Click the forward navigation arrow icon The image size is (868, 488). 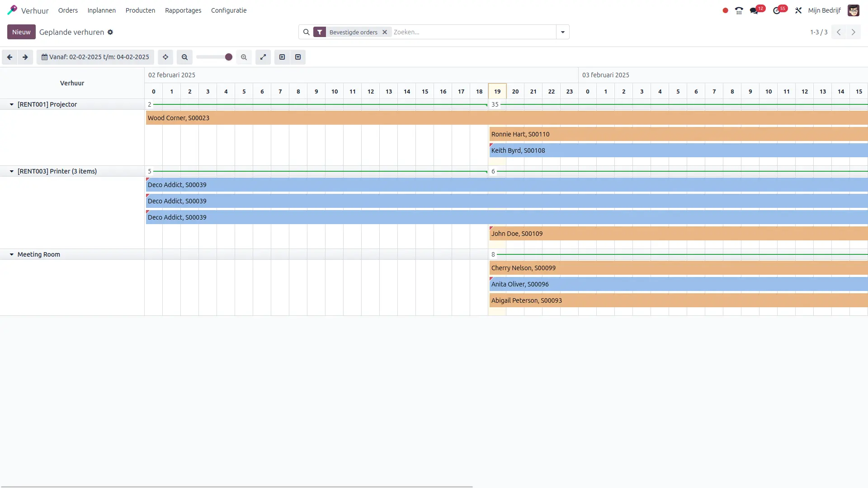click(25, 57)
